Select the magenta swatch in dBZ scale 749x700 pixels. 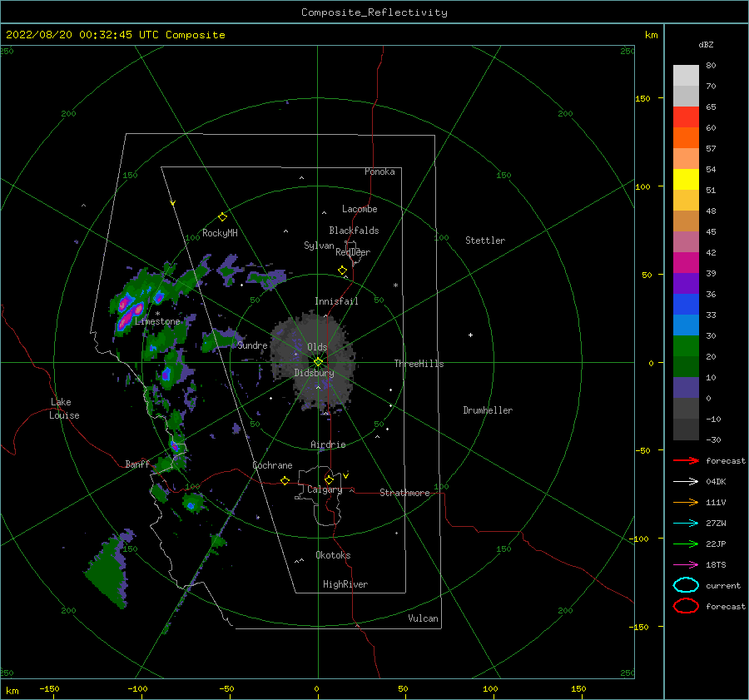click(x=686, y=262)
